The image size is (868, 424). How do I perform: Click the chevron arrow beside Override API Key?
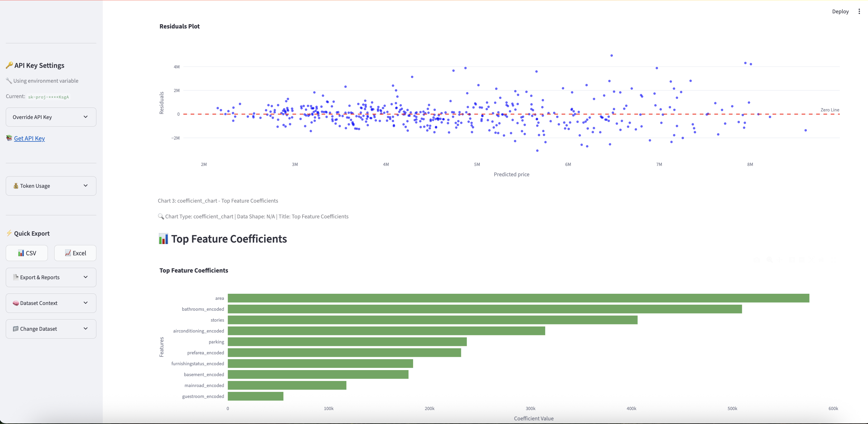[x=85, y=117]
